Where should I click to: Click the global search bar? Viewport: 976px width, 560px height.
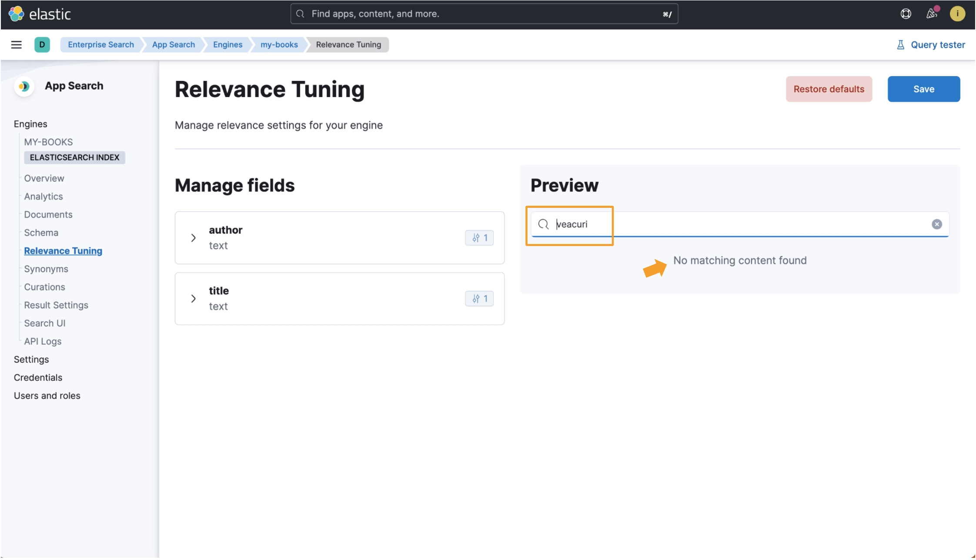click(484, 14)
